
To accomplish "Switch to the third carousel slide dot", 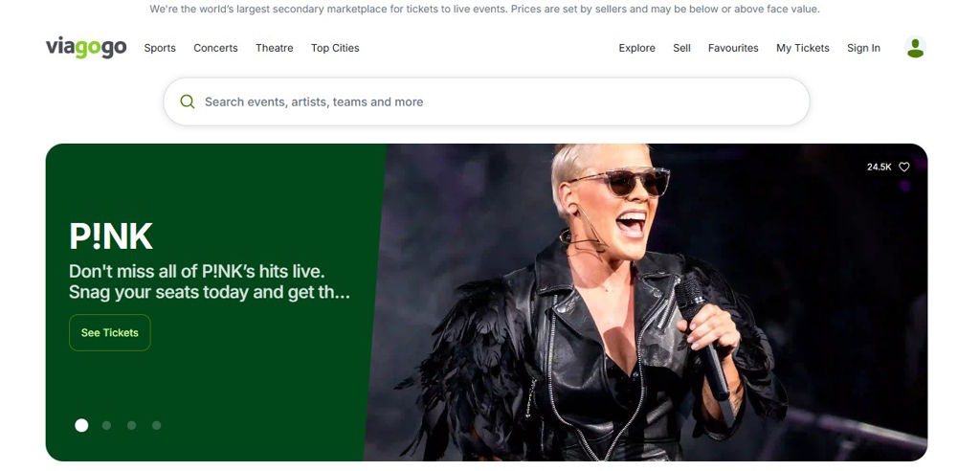I will [131, 425].
